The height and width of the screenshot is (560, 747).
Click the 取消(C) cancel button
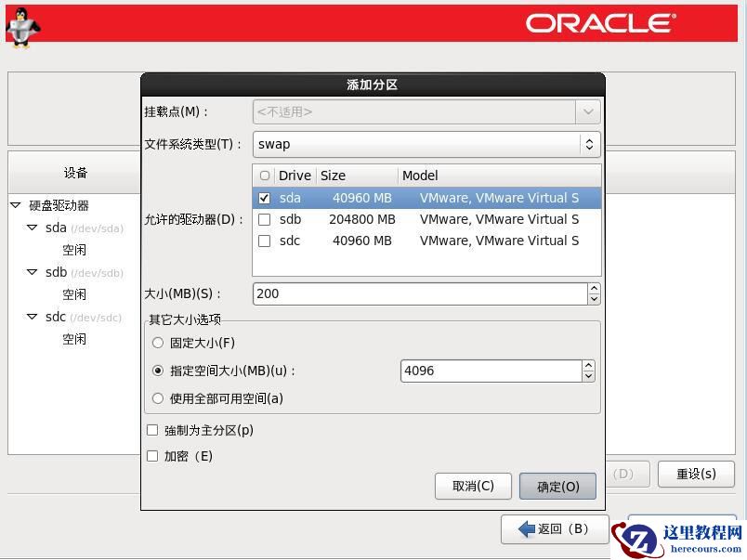coord(473,487)
